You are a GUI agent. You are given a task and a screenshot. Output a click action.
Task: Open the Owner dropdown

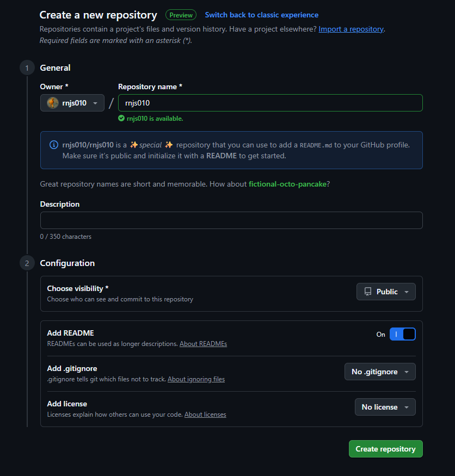[x=72, y=103]
